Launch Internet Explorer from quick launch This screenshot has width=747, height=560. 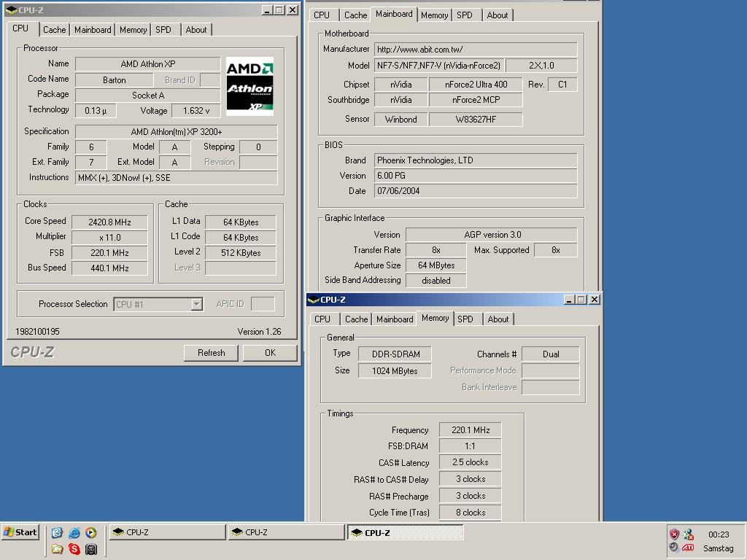pos(74,532)
